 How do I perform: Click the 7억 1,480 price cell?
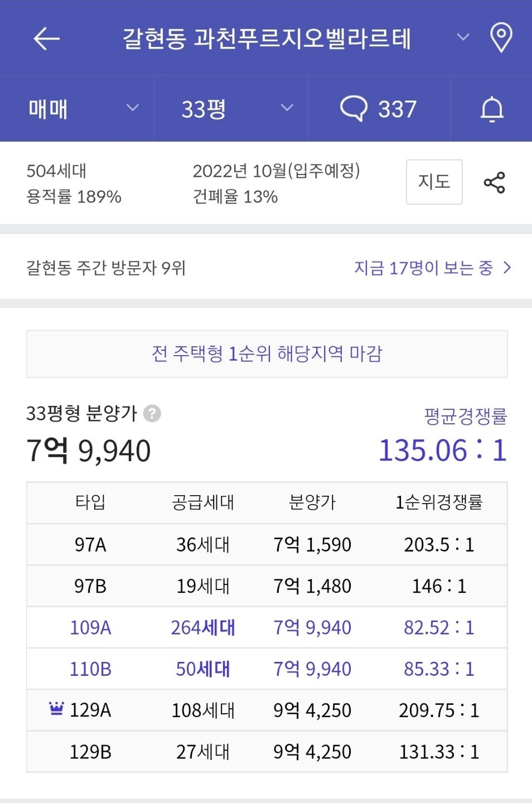tap(312, 586)
